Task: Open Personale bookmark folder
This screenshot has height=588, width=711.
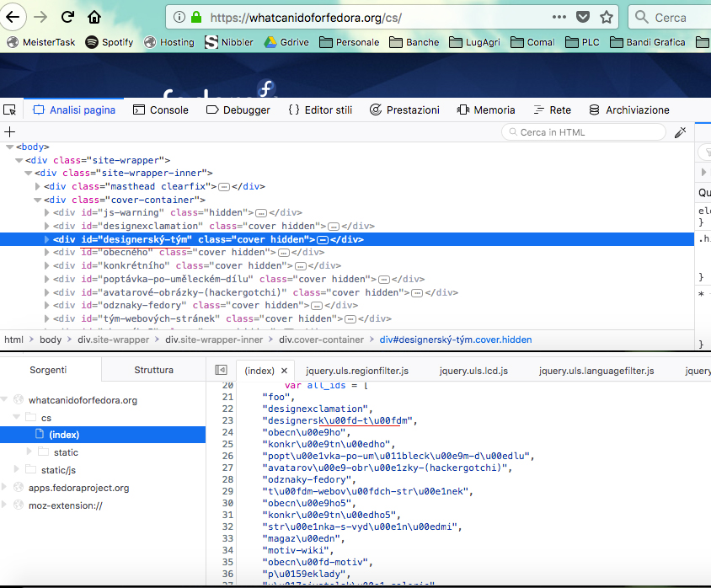Action: pos(349,42)
